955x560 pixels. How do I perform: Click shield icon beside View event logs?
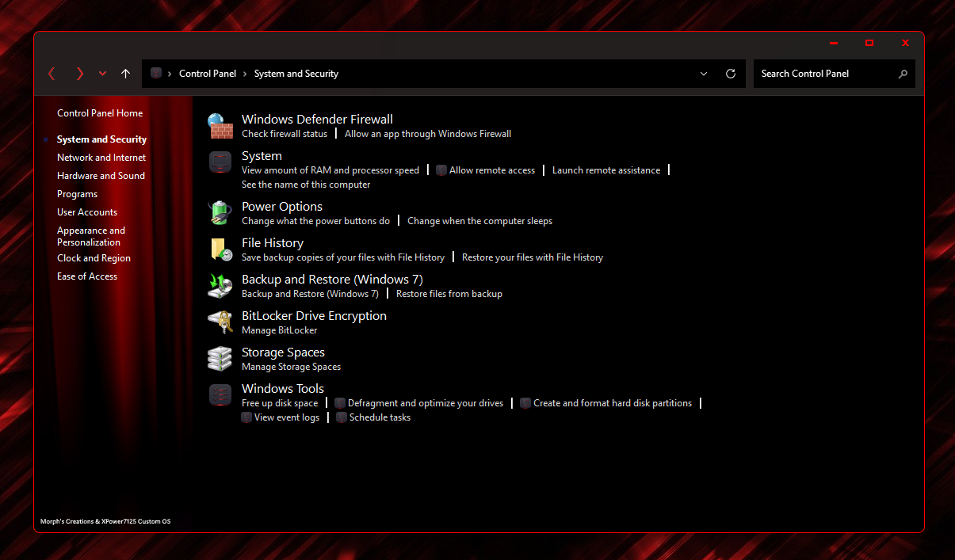pyautogui.click(x=246, y=417)
